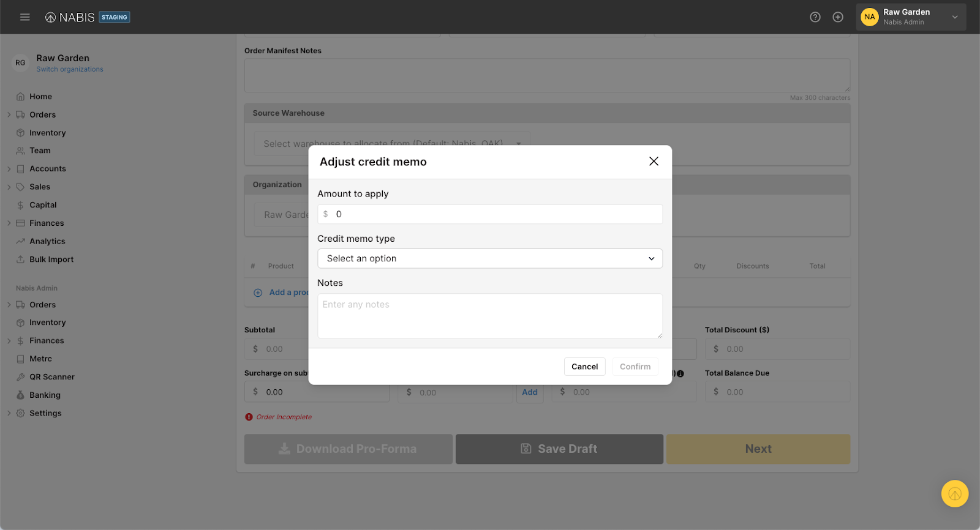Click the yellow floating Nabis button

tap(954, 493)
